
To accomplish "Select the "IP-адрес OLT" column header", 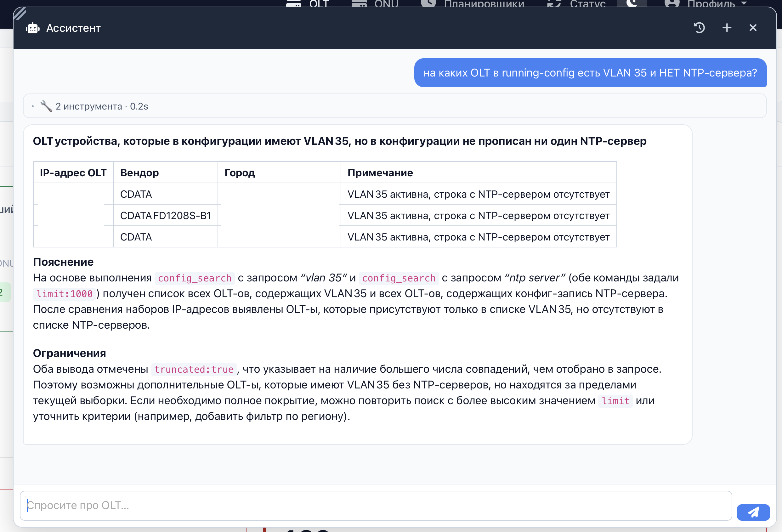I will (73, 173).
